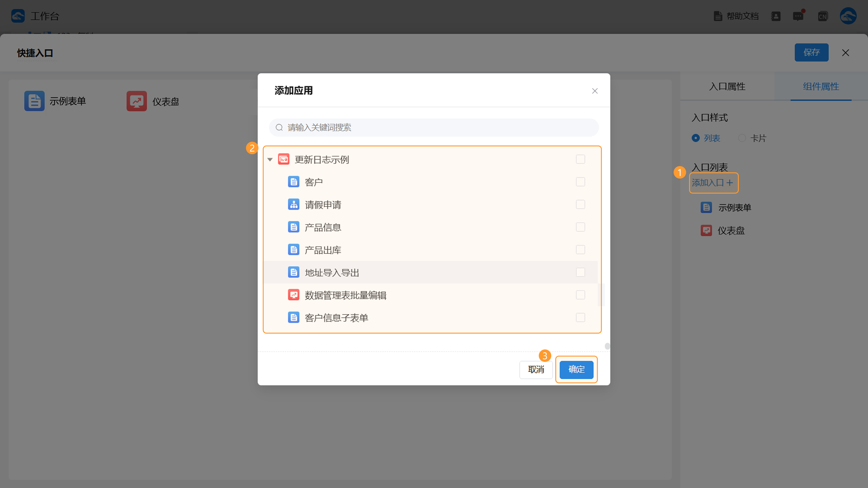Select 客户信息子表单 tree row text
The height and width of the screenshot is (488, 868).
336,318
